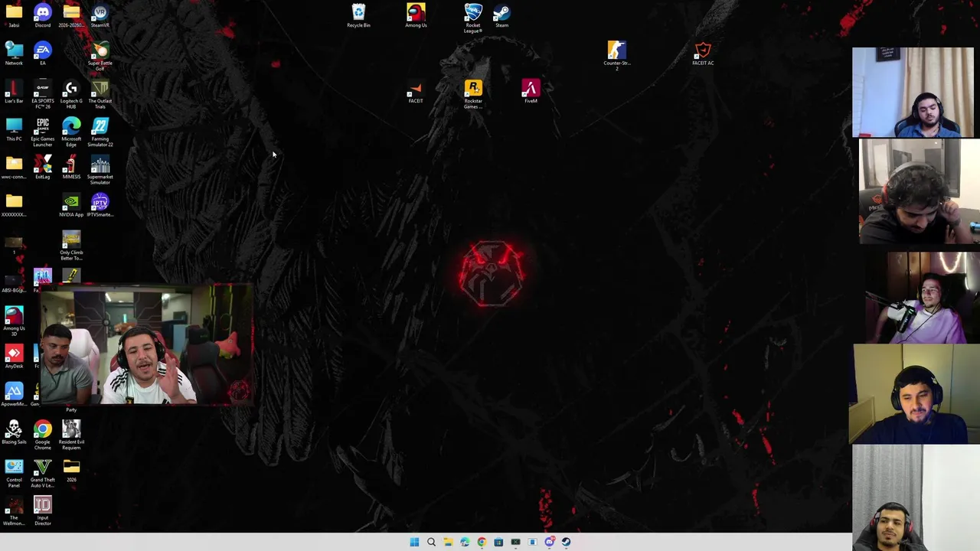
Task: Launch SteamVR from the desktop
Action: pyautogui.click(x=100, y=15)
